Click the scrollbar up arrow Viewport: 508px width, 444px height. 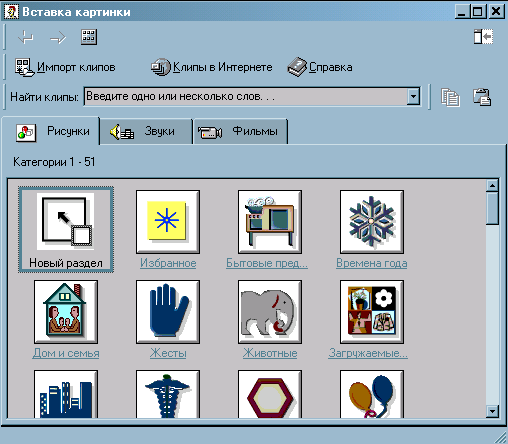(x=492, y=186)
